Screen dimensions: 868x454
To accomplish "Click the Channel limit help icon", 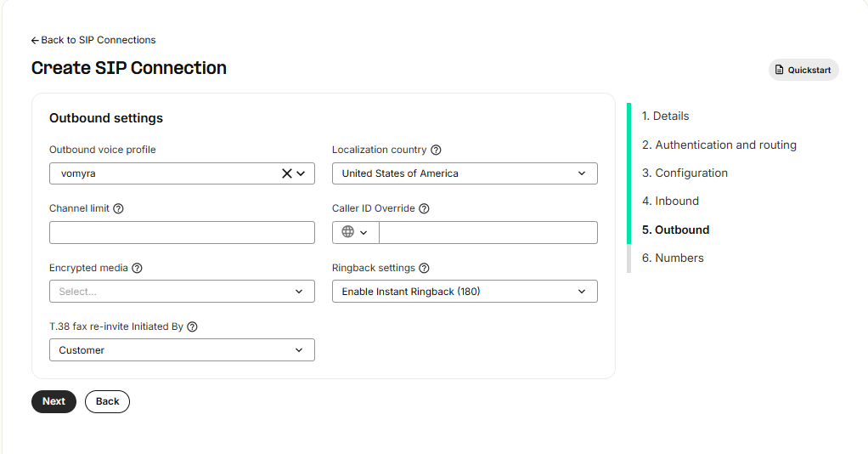I will tap(118, 208).
